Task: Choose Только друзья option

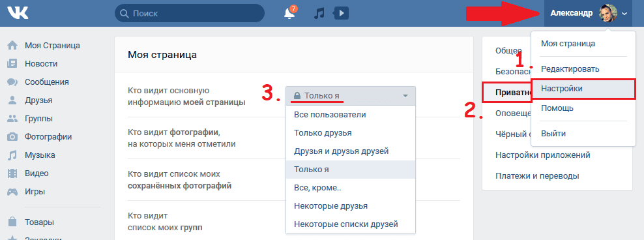Action: 350,133
